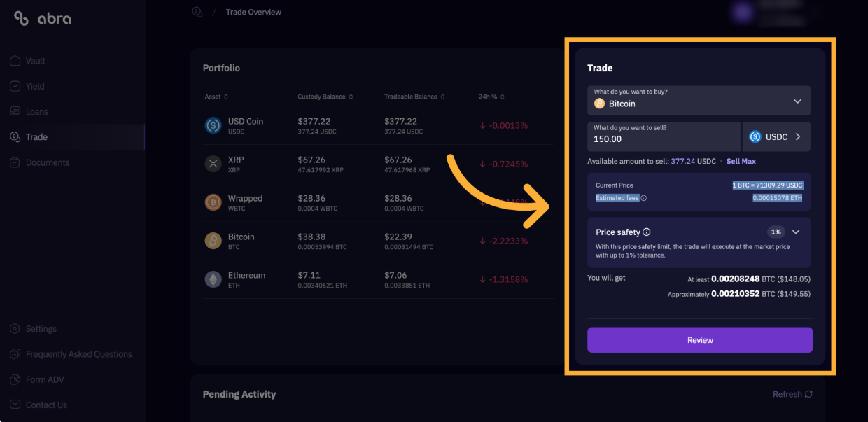
Task: Open the Loans page icon
Action: point(15,111)
